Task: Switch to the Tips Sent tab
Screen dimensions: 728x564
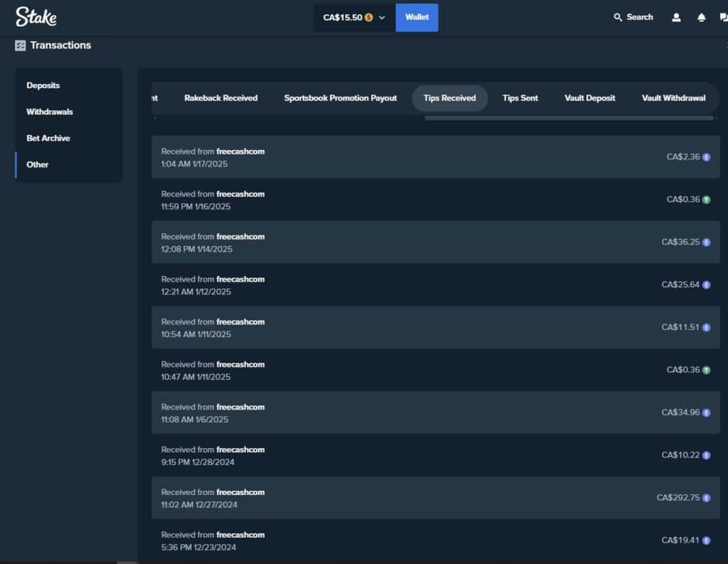Action: click(520, 98)
